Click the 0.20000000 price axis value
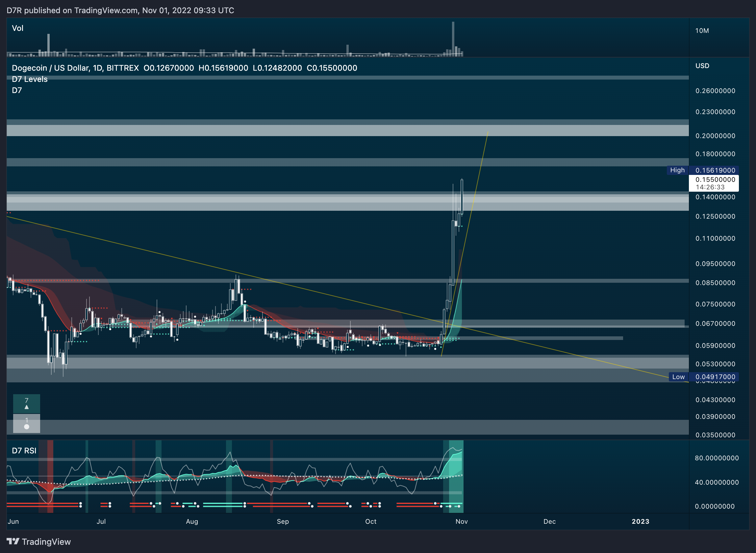This screenshot has width=756, height=553. click(715, 136)
